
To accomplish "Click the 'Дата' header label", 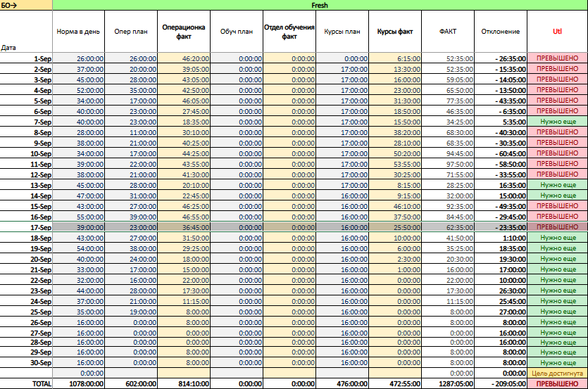I will tap(8, 48).
